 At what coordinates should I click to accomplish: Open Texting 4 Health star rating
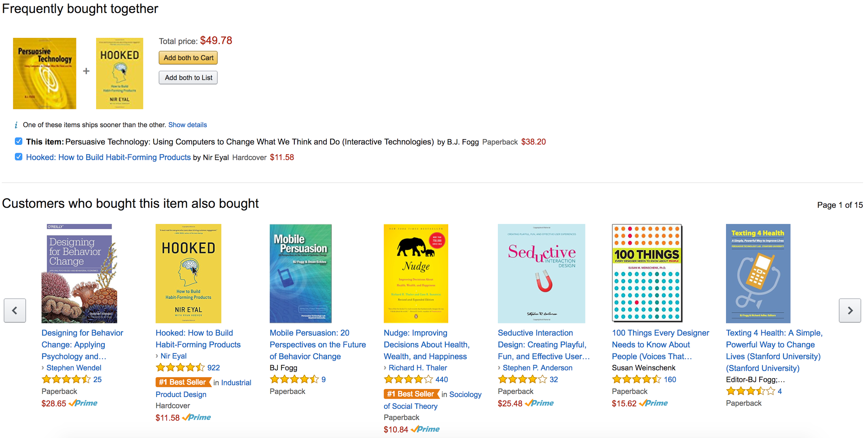click(750, 391)
